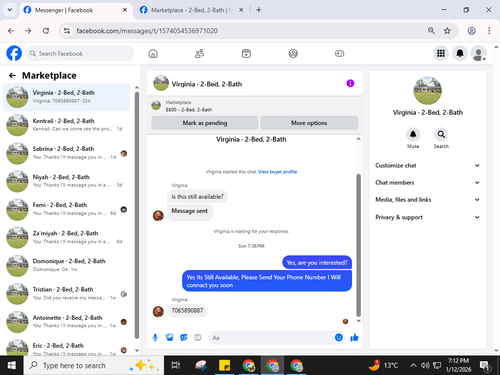Open the Niyah conversation
Image resolution: width=500 pixels, height=375 pixels.
[67, 181]
